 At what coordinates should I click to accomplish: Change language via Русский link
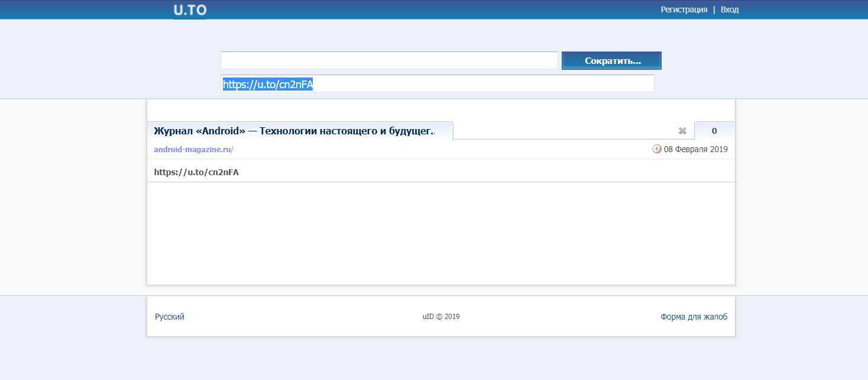tap(170, 317)
